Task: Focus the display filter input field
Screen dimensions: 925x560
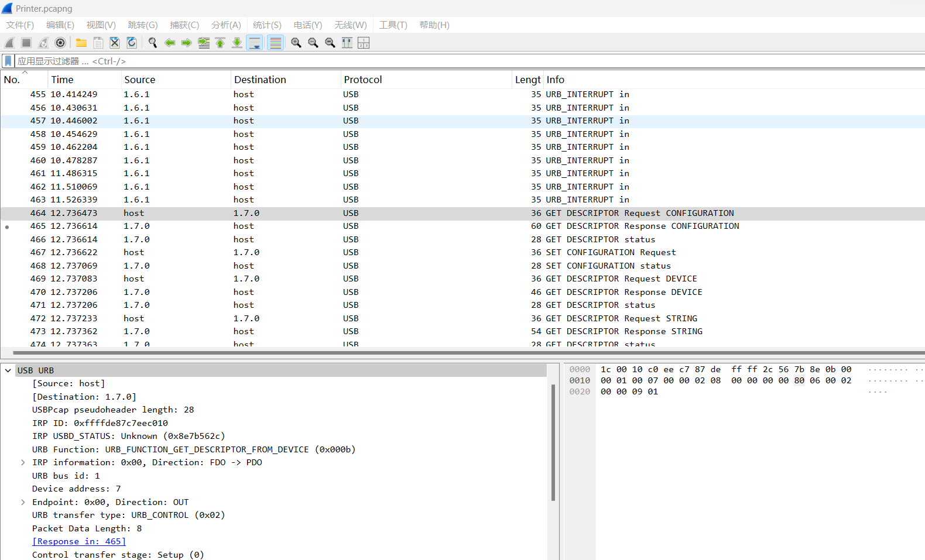Action: coord(468,61)
